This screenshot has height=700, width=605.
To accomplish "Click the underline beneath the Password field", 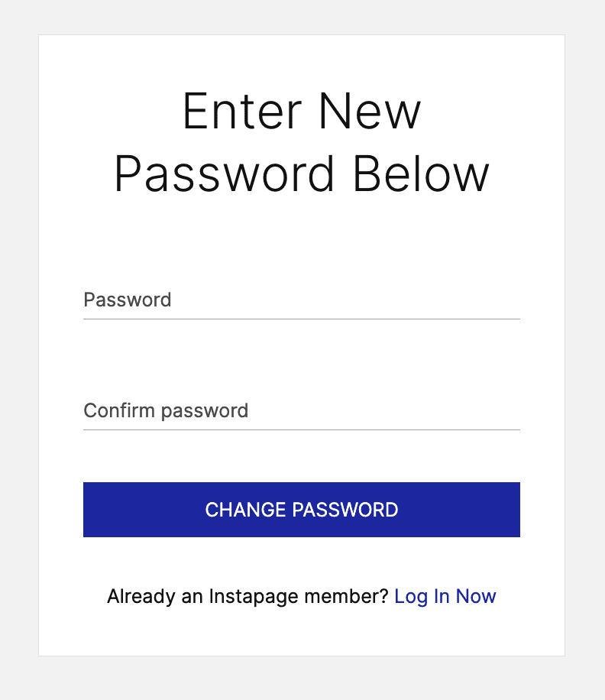I will point(302,319).
